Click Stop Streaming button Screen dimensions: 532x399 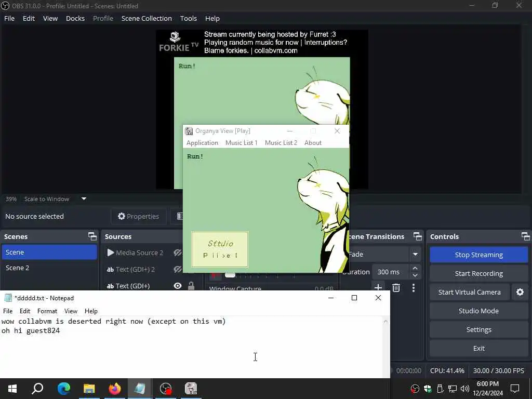pos(478,255)
